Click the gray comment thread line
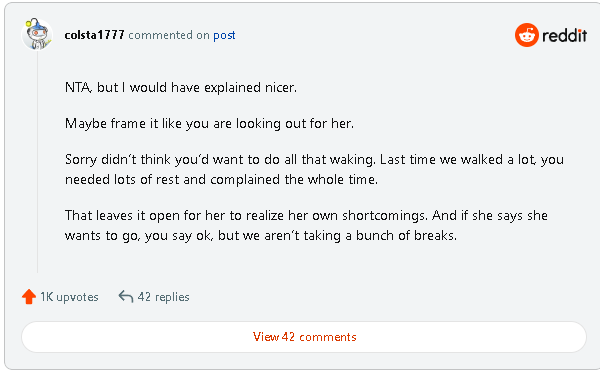Image resolution: width=600 pixels, height=375 pixels. tap(38, 162)
